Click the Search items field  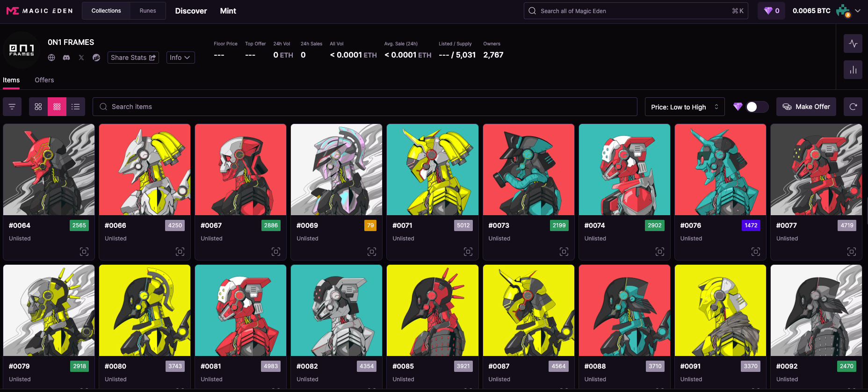(x=365, y=107)
